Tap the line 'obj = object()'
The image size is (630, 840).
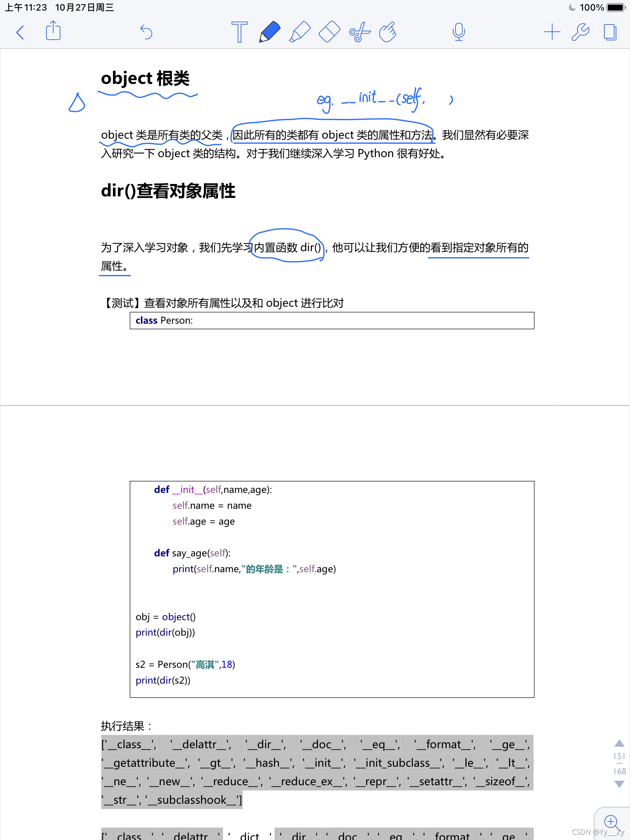tap(165, 617)
